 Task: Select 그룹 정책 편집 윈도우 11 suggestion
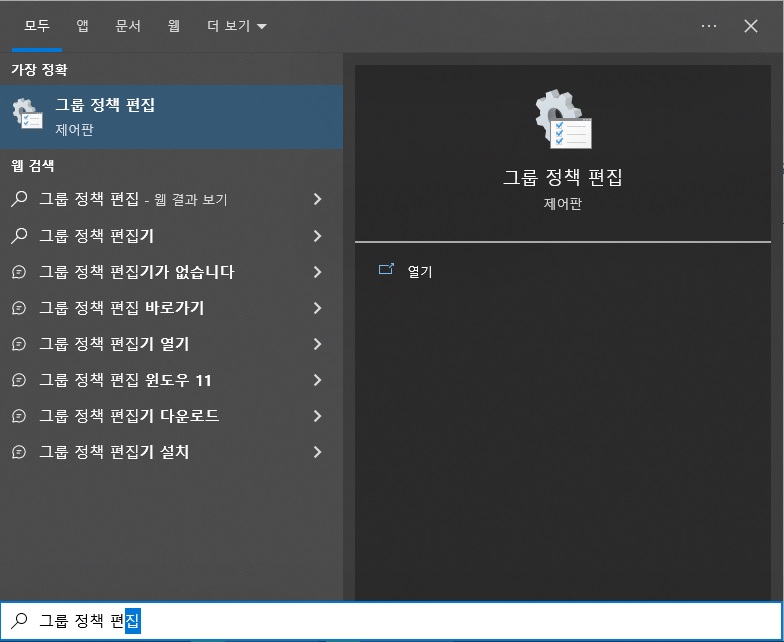tap(172, 380)
